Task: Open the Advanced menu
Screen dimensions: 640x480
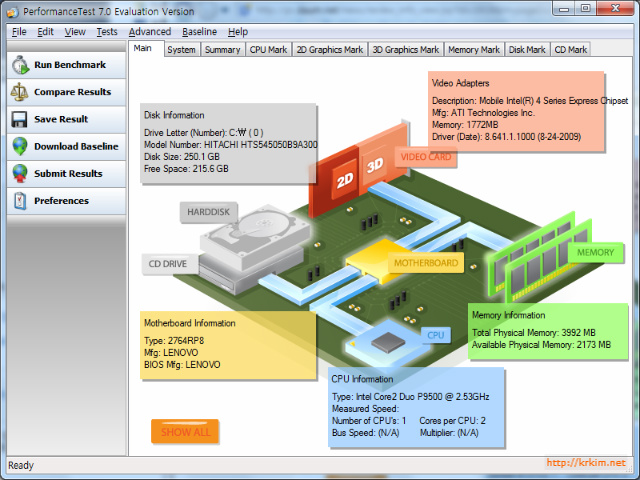Action: pyautogui.click(x=150, y=32)
